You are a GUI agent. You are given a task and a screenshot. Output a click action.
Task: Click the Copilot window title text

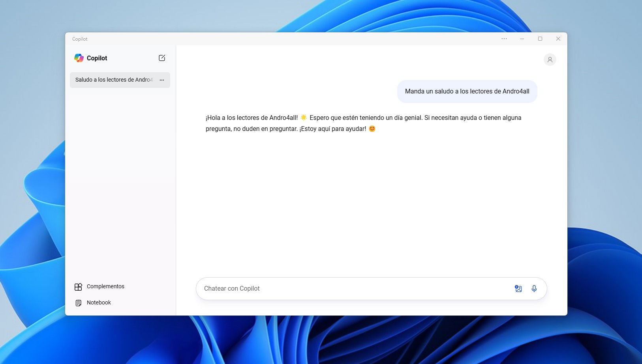(80, 39)
